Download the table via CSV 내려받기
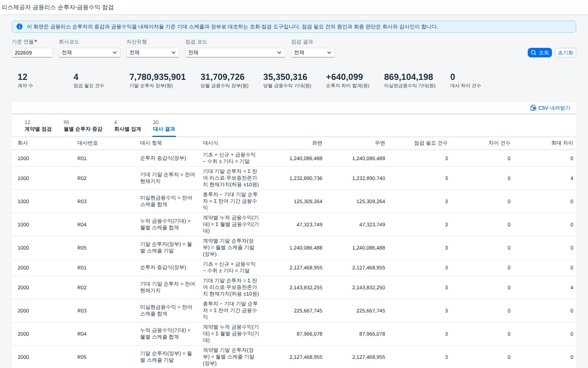This screenshot has width=588, height=368. pos(550,108)
